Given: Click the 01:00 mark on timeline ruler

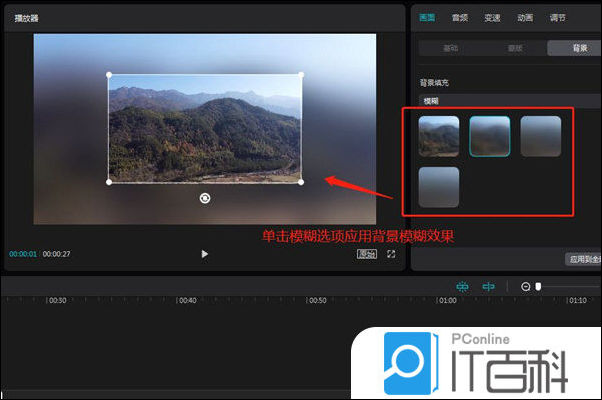Looking at the screenshot, I should click(447, 300).
